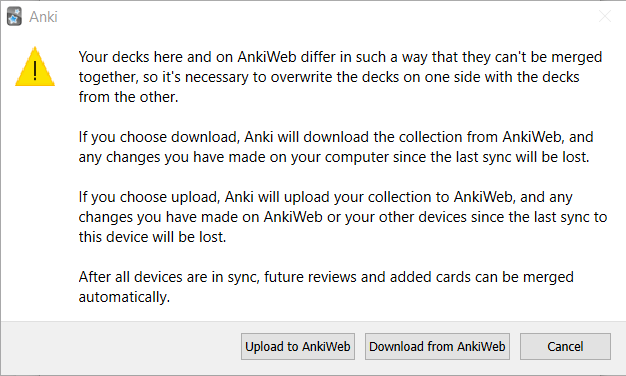Click empty title bar area beside Anki title
Image resolution: width=626 pixels, height=376 pixels.
[319, 17]
